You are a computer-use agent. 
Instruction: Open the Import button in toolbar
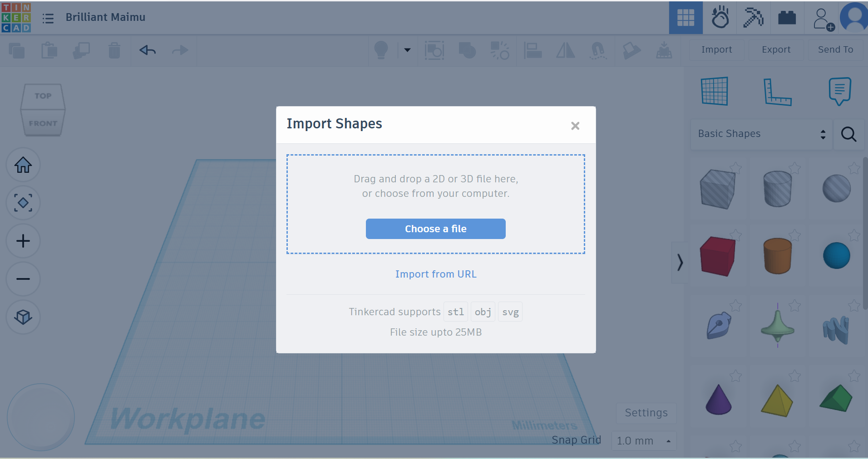(x=716, y=49)
